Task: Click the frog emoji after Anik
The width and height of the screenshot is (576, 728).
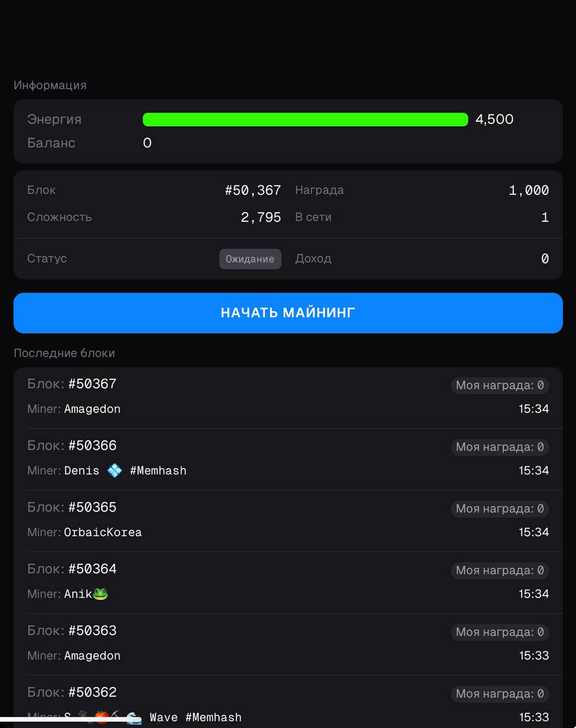Action: pyautogui.click(x=100, y=594)
